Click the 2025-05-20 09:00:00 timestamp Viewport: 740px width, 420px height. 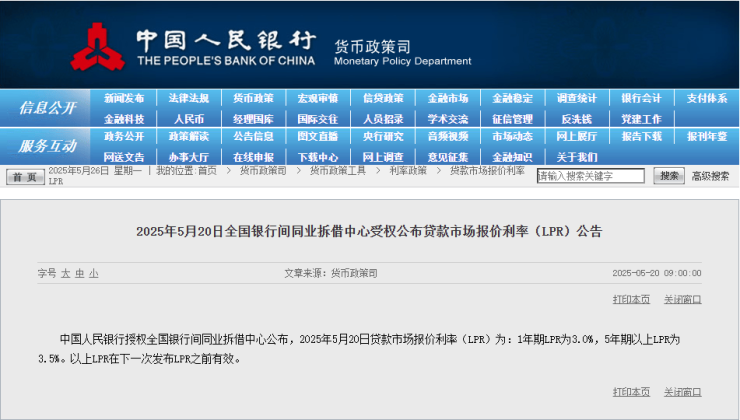coord(656,273)
